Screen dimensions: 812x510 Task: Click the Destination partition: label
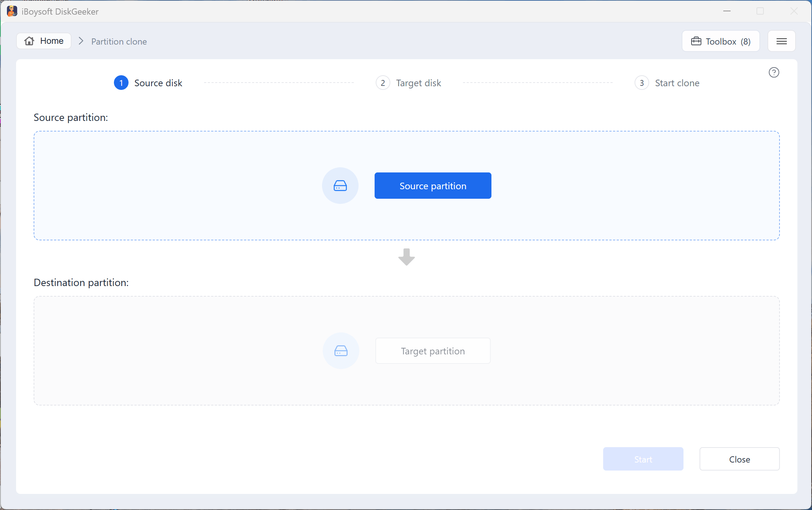81,282
